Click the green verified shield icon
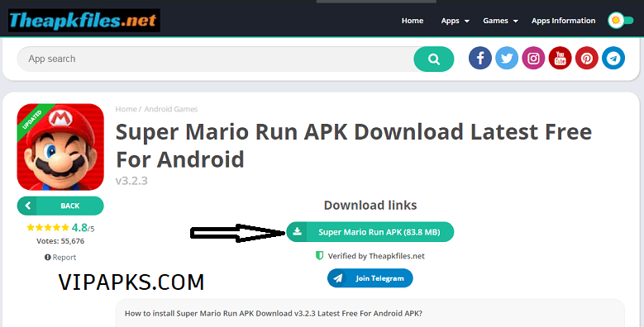This screenshot has height=327, width=644. [x=319, y=256]
